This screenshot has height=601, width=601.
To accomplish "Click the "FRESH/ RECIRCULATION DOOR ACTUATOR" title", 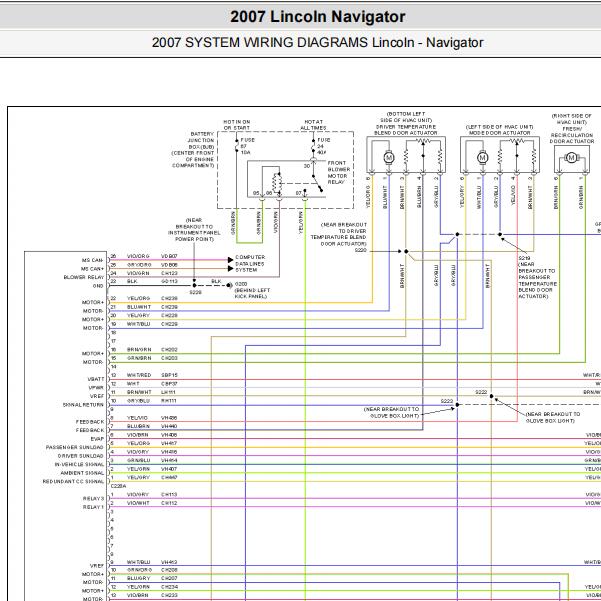I will tap(572, 135).
